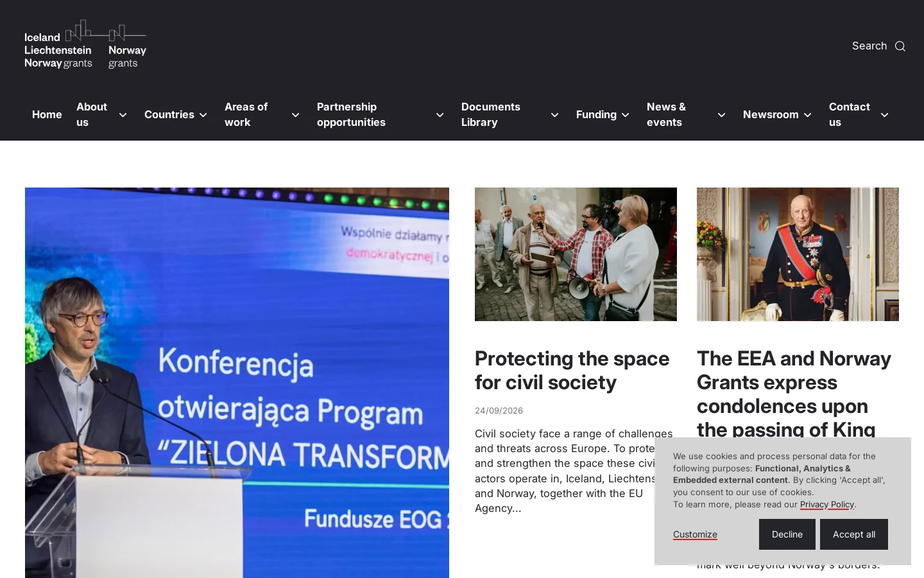Expand the Partnership opportunities chevron

pyautogui.click(x=440, y=115)
